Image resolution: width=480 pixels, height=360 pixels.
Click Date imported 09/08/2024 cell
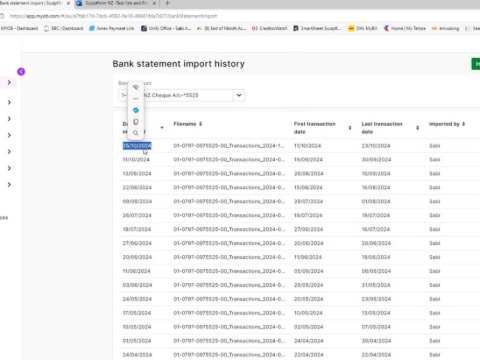[x=137, y=202]
